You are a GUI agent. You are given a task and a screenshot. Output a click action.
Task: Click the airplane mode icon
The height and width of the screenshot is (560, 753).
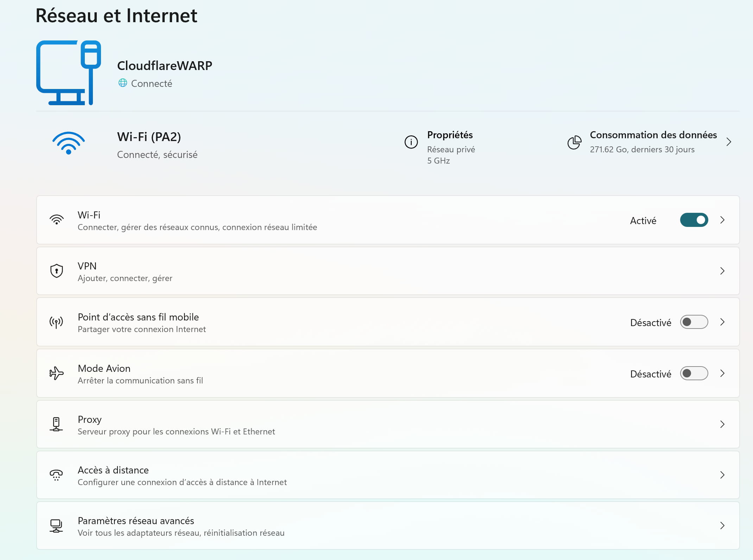pyautogui.click(x=56, y=373)
